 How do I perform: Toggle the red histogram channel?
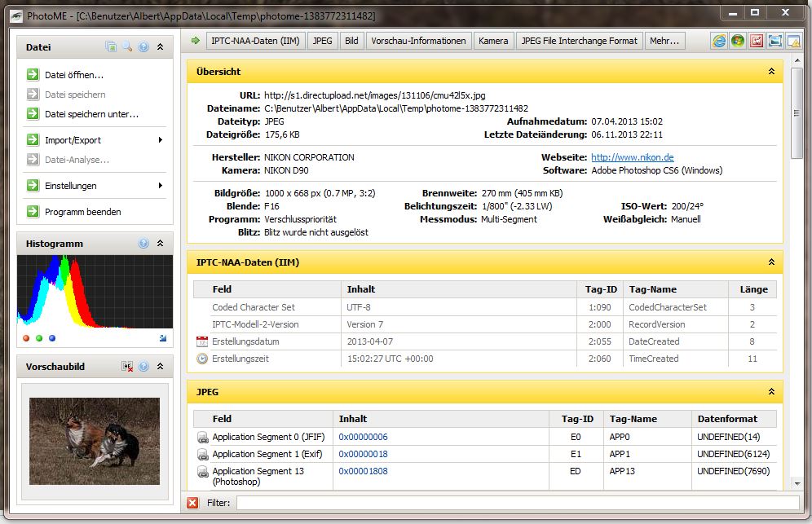(26, 338)
